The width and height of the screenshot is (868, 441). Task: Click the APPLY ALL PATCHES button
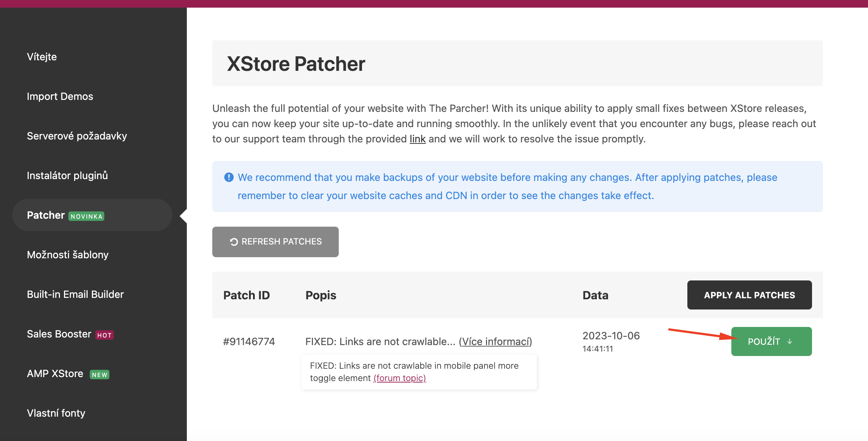coord(749,295)
